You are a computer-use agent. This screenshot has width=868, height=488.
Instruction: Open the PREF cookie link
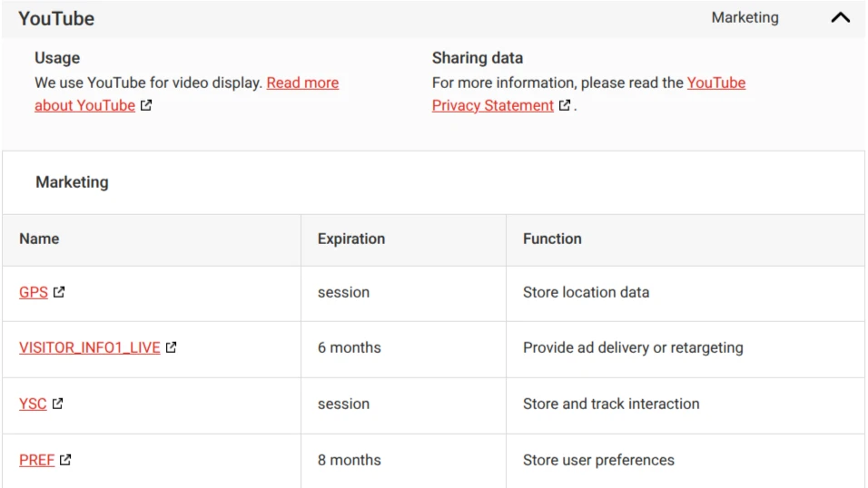36,460
